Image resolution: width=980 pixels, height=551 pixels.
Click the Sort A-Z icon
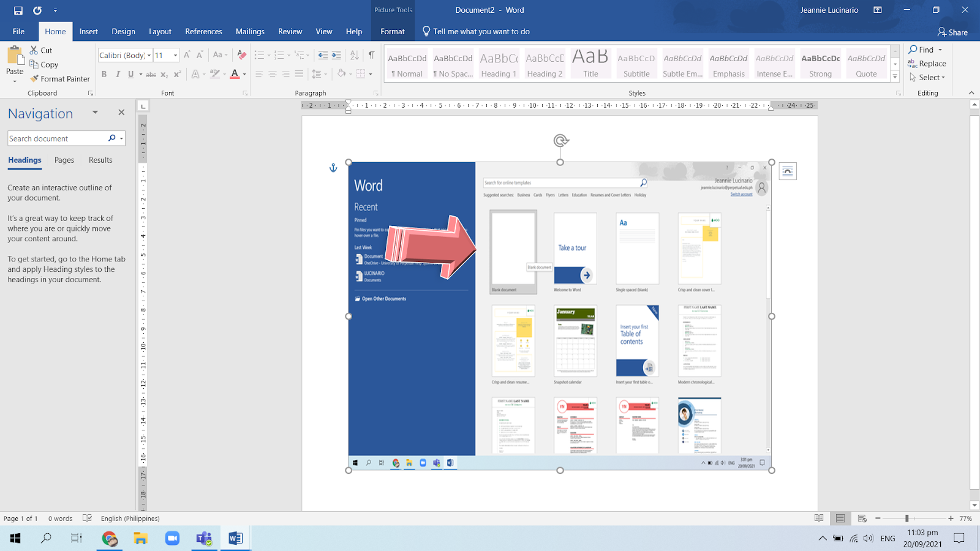[x=354, y=55]
